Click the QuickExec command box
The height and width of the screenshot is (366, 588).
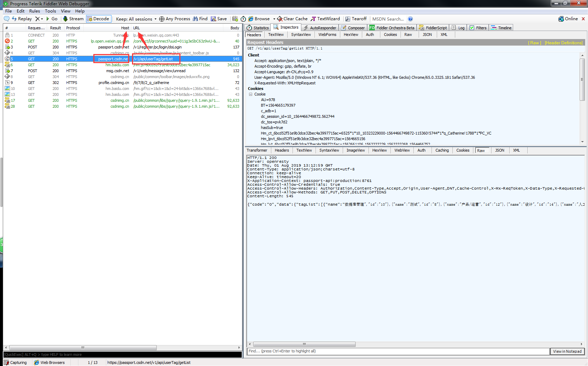click(123, 354)
